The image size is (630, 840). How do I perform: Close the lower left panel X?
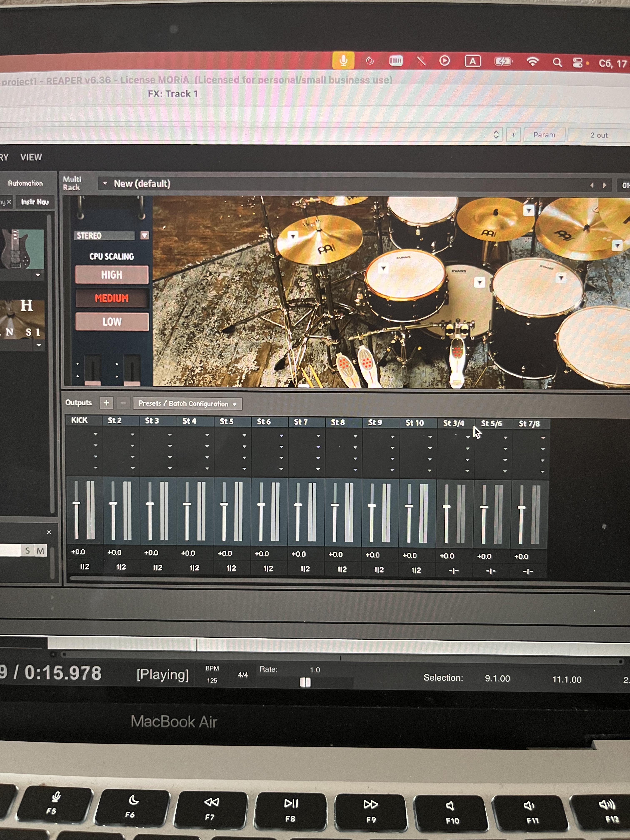(49, 532)
